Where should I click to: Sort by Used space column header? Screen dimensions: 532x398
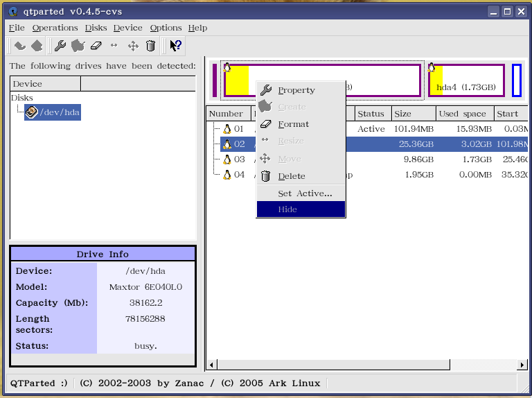pyautogui.click(x=465, y=114)
